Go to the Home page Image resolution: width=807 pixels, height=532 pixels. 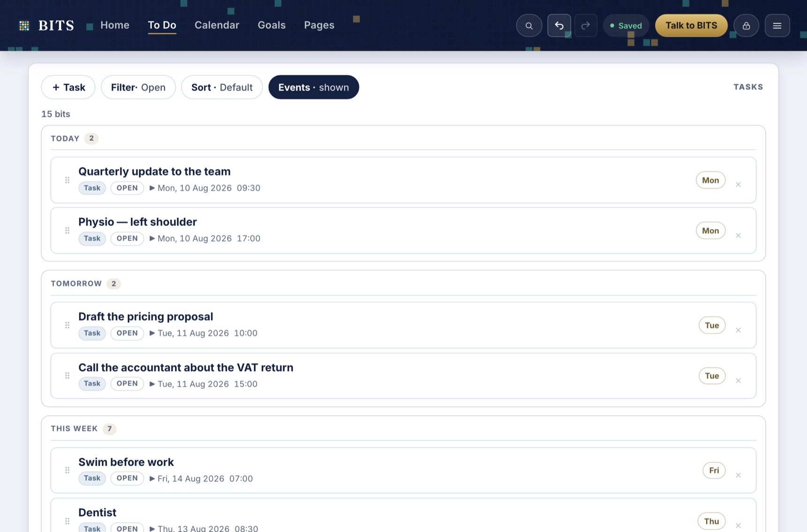click(115, 25)
